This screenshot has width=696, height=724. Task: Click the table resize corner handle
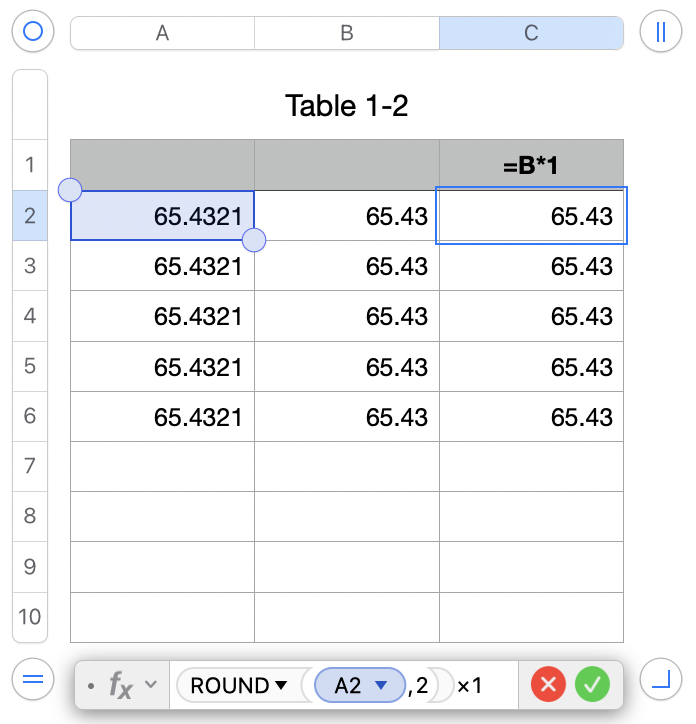click(x=660, y=681)
